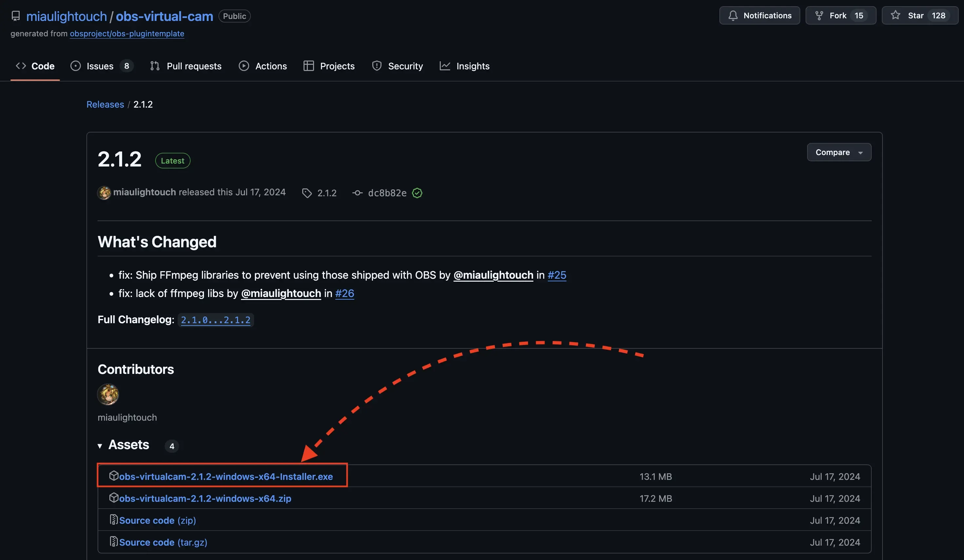Download the windows-x64-Installer.exe asset
Image resolution: width=964 pixels, height=560 pixels.
coord(226,477)
